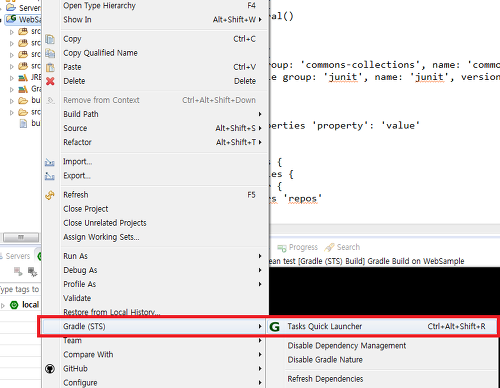Click the 'commons-collections' string in editor
The image size is (500, 388).
tap(360, 65)
